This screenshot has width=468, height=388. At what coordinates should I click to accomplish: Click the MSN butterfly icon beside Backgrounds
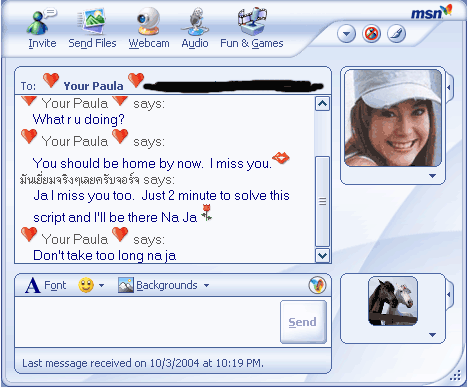coord(317,285)
